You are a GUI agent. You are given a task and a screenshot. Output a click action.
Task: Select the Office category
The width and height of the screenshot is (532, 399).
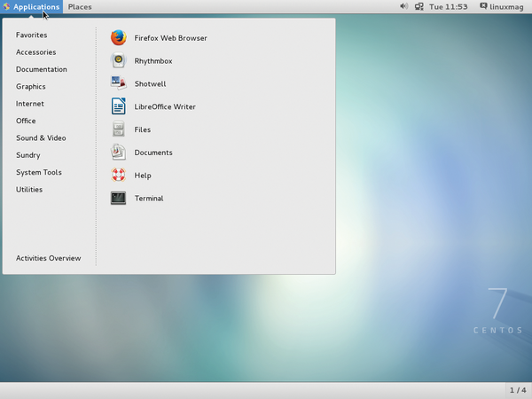point(26,121)
